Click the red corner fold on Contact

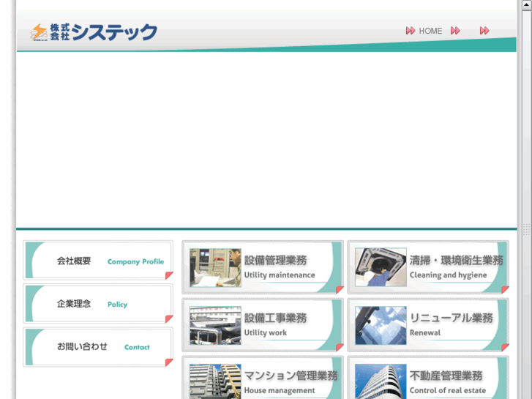(x=169, y=362)
